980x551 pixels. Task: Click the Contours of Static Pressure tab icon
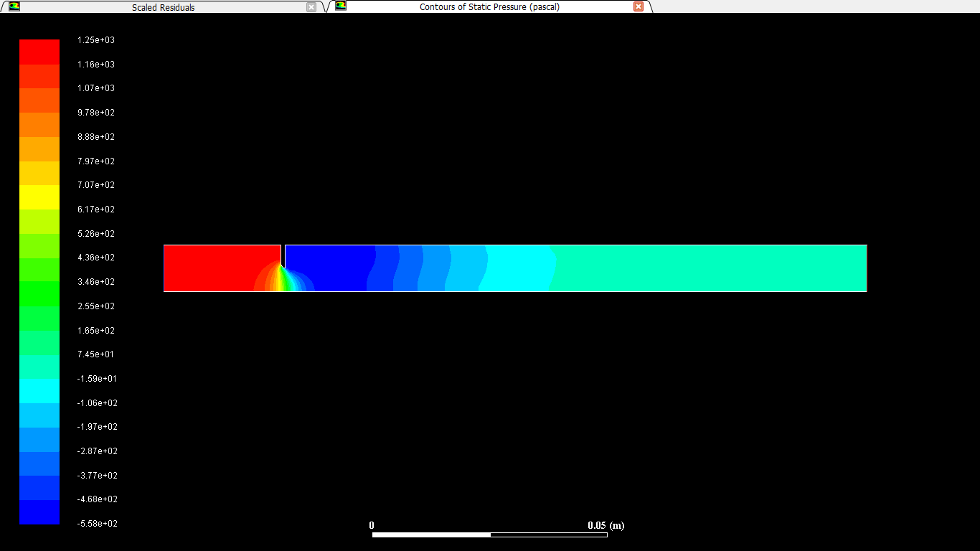pyautogui.click(x=341, y=6)
